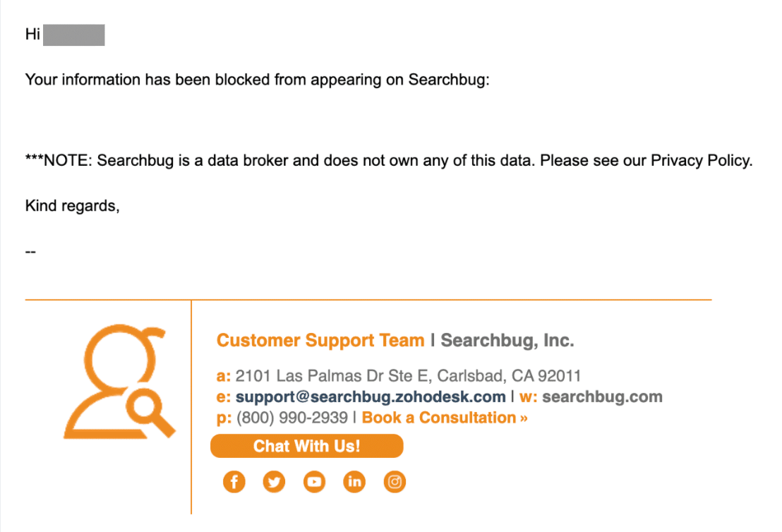Image resolution: width=782 pixels, height=532 pixels.
Task: Click the Searchbug person-magnifier logo
Action: [x=120, y=382]
